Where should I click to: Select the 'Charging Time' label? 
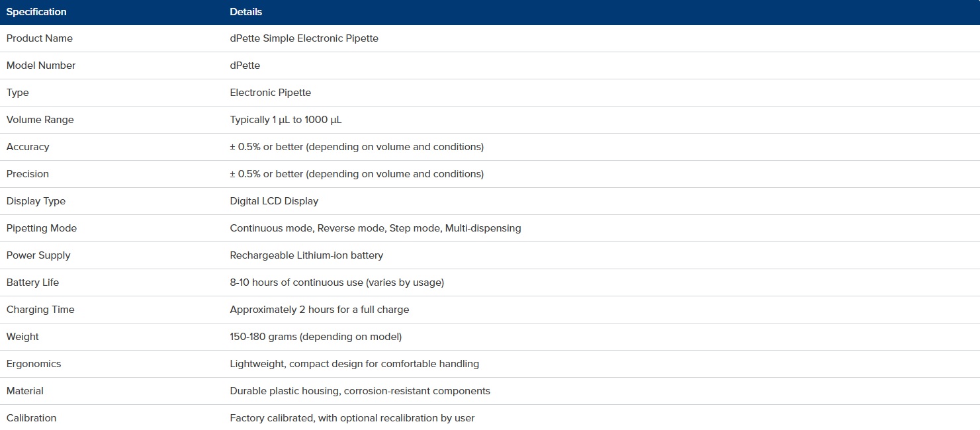click(x=40, y=310)
